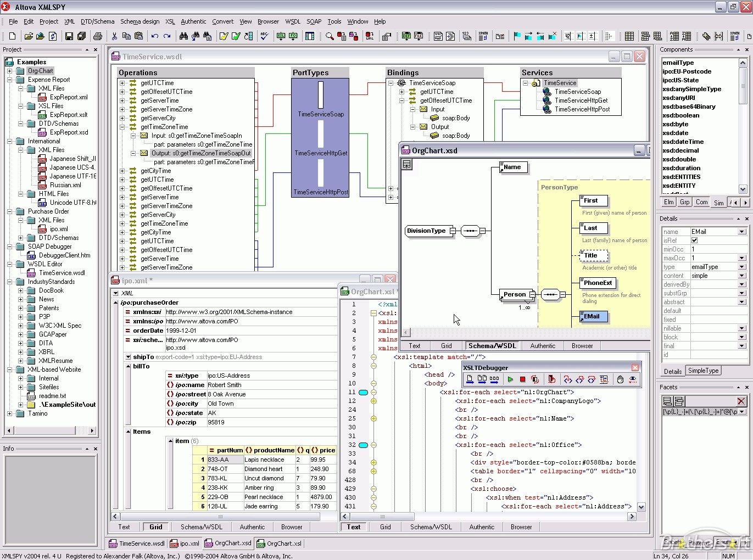Open the WSDL menu
This screenshot has width=753, height=560.
pyautogui.click(x=293, y=21)
